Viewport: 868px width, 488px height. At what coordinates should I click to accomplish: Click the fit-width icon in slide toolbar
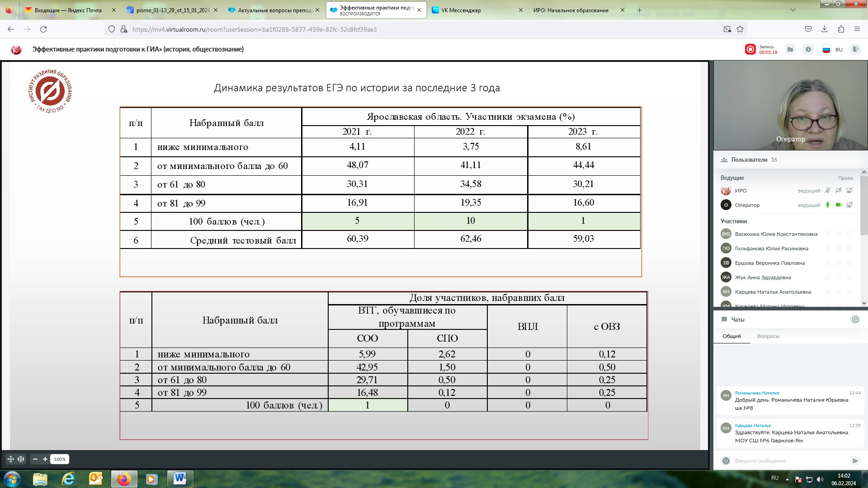[x=21, y=459]
